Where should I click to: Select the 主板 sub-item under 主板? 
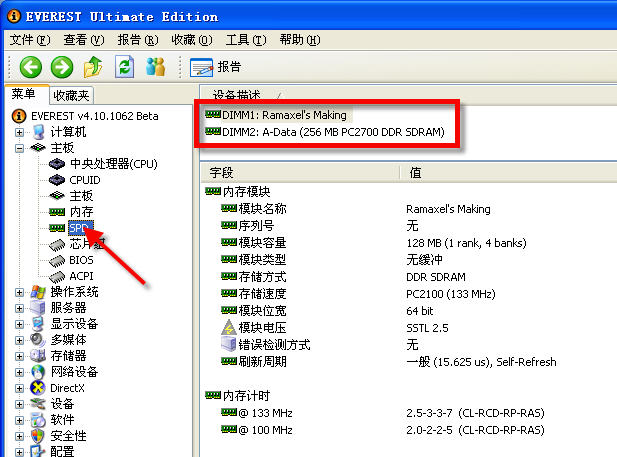81,196
